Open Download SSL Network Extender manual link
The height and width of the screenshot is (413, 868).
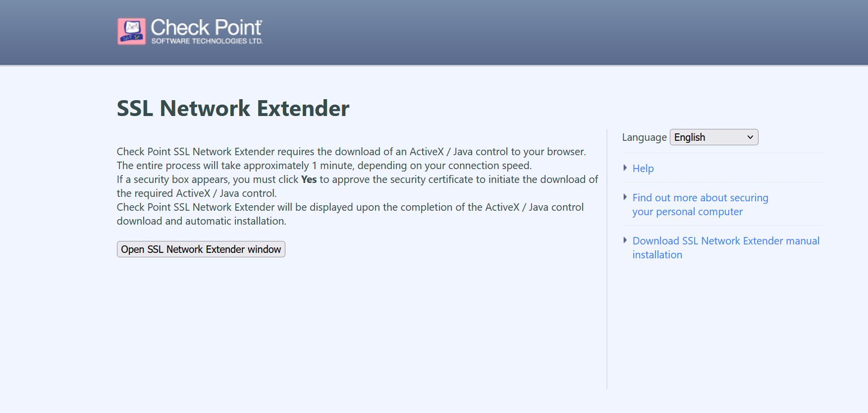(726, 241)
